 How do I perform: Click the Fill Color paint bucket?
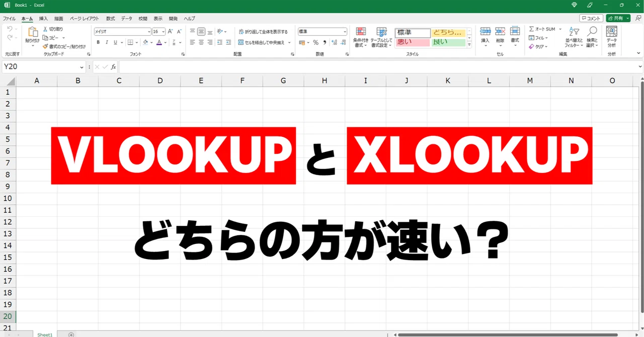[145, 43]
